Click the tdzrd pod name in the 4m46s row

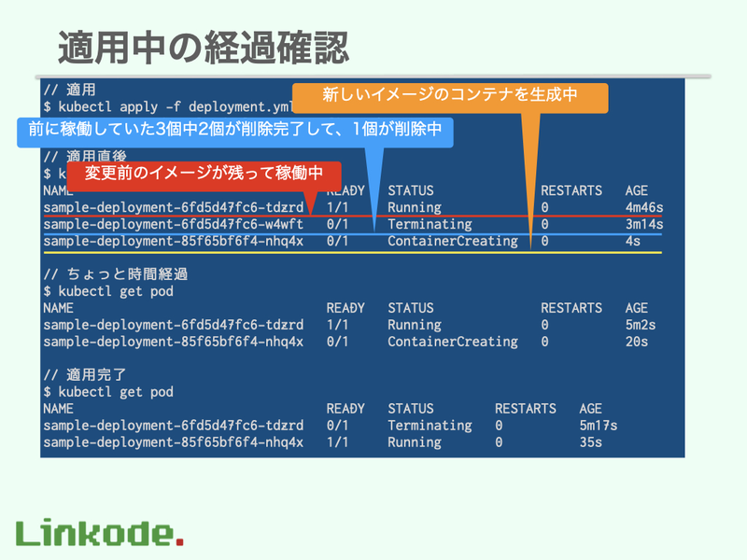(174, 207)
